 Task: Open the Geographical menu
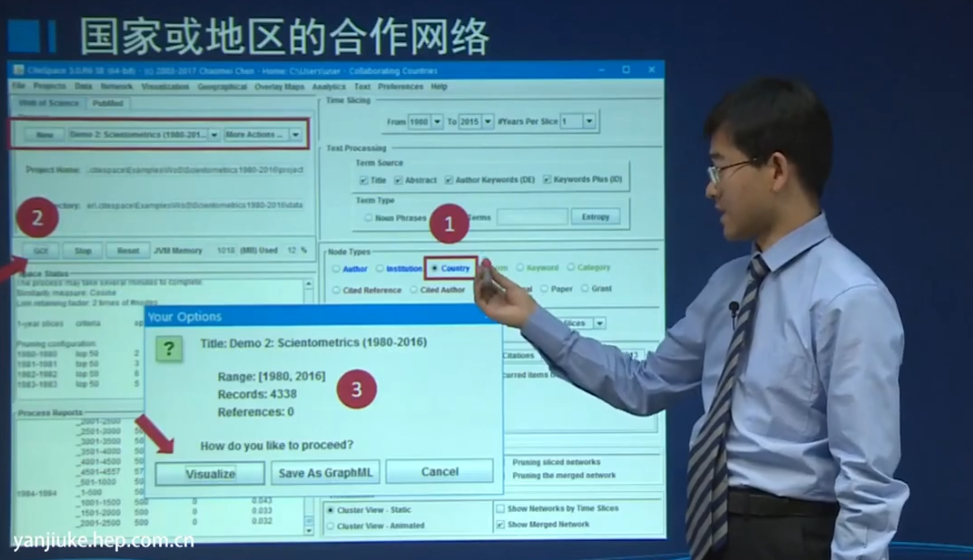pos(222,86)
